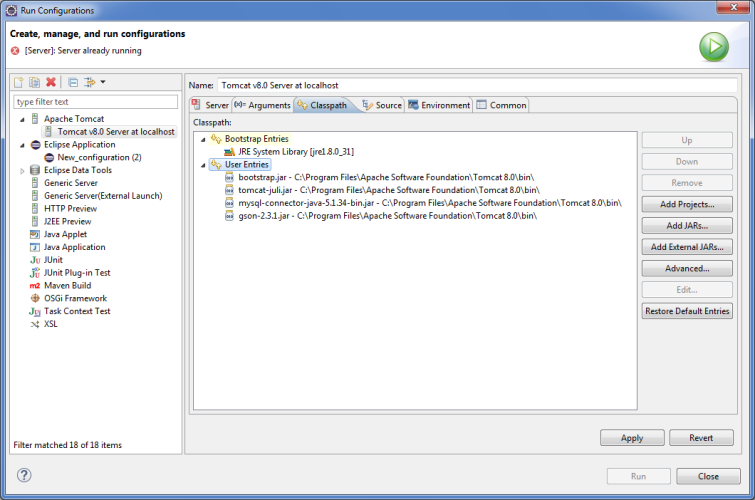This screenshot has height=500, width=755.
Task: Click the JUnit icon in configuration list
Action: (35, 260)
